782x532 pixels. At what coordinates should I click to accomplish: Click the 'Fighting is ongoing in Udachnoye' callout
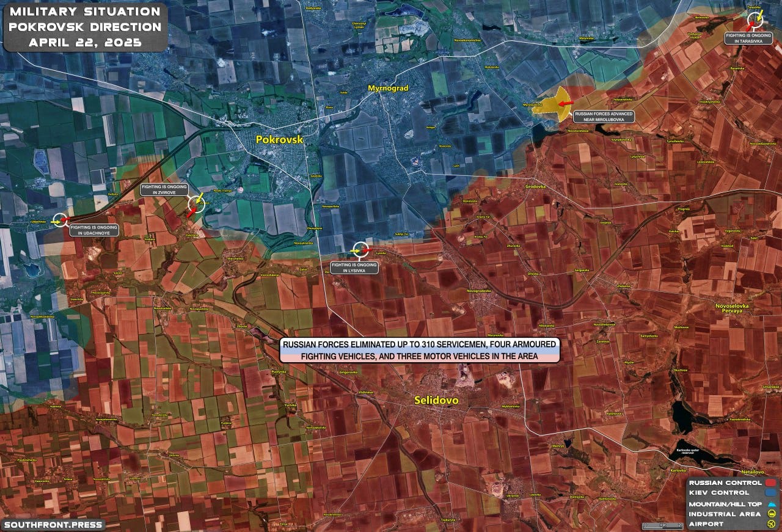point(93,230)
